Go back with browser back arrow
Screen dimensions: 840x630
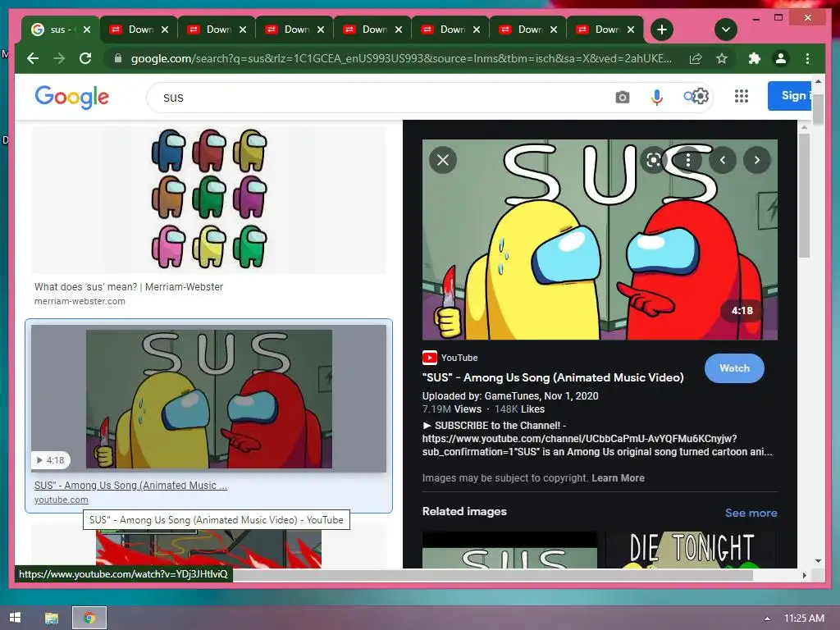33,58
